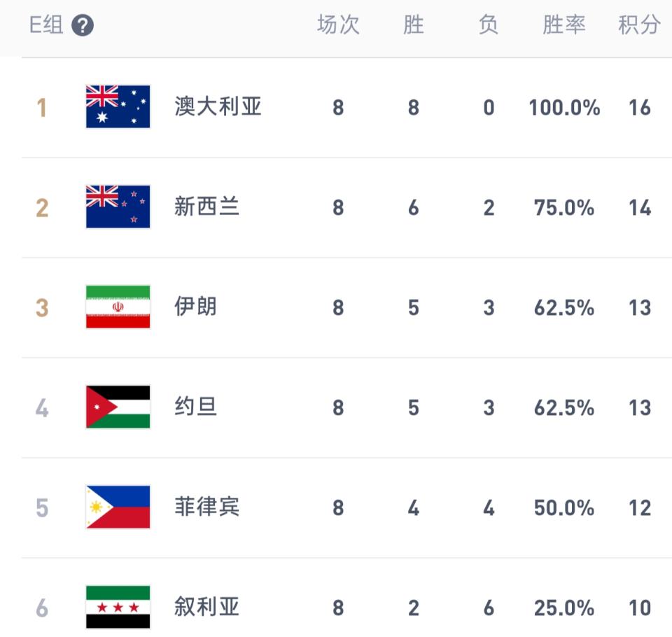Click the 负 column header

[x=489, y=24]
